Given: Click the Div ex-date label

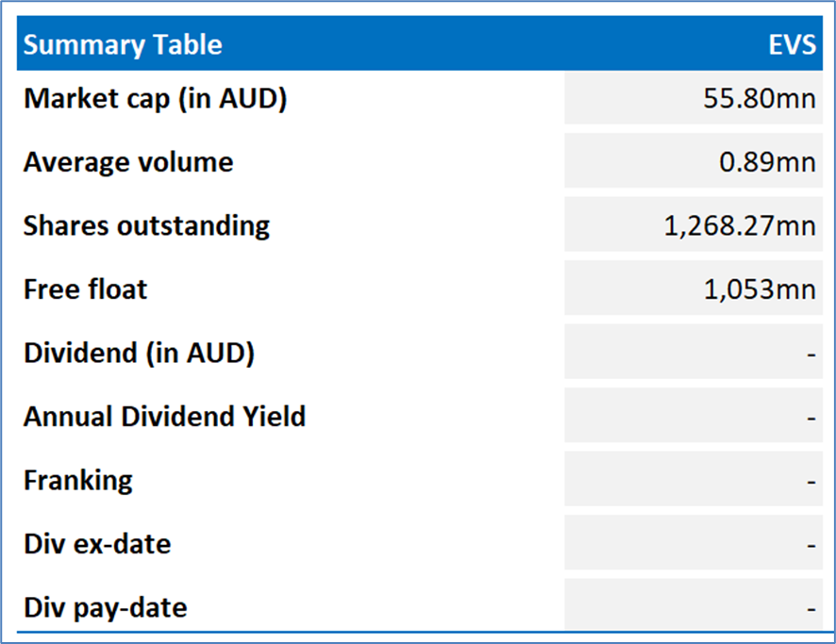Looking at the screenshot, I should tap(97, 544).
